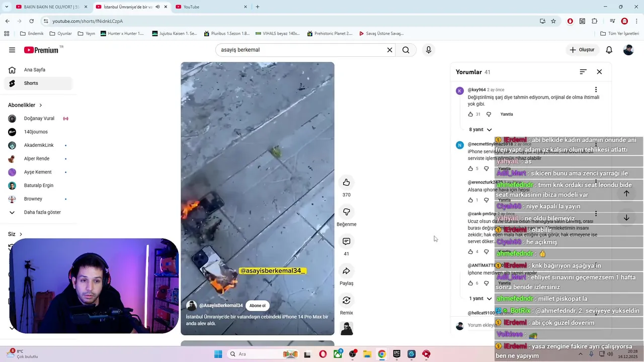This screenshot has height=362, width=644.
Task: Open tab search dropdown arrow
Action: pos(7,7)
